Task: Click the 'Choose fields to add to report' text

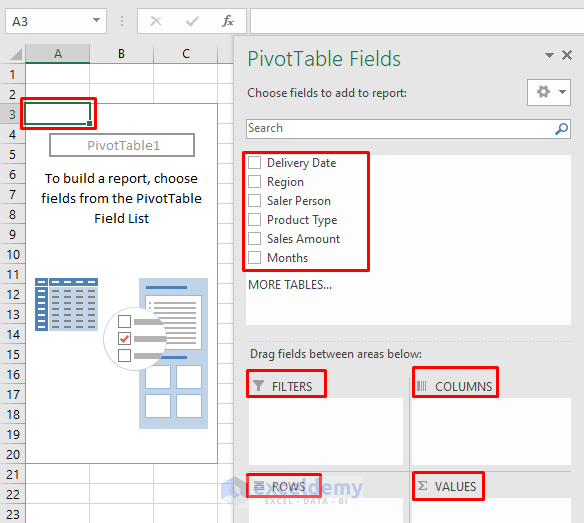Action: (327, 93)
